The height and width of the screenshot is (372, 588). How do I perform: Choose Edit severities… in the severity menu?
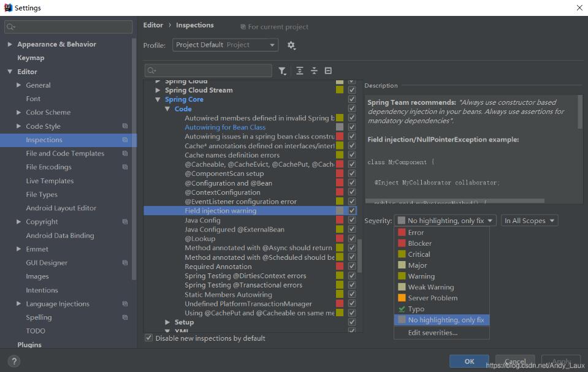pos(432,333)
